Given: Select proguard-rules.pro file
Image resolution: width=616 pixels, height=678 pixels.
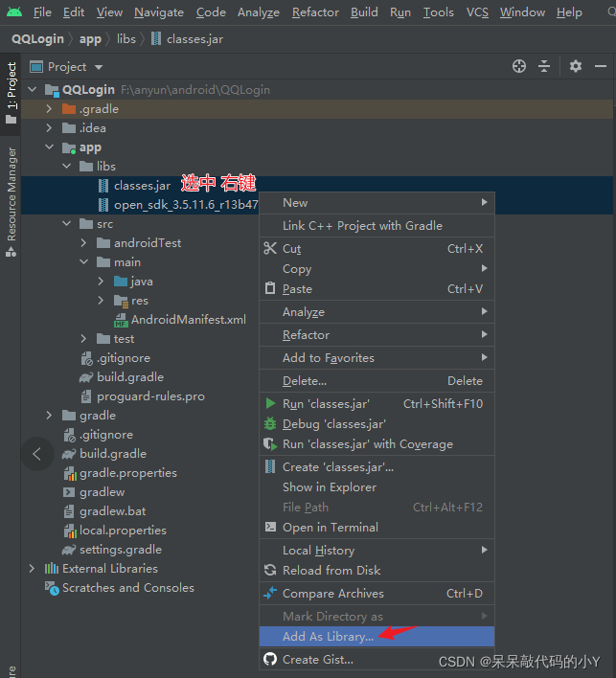Looking at the screenshot, I should (x=150, y=396).
